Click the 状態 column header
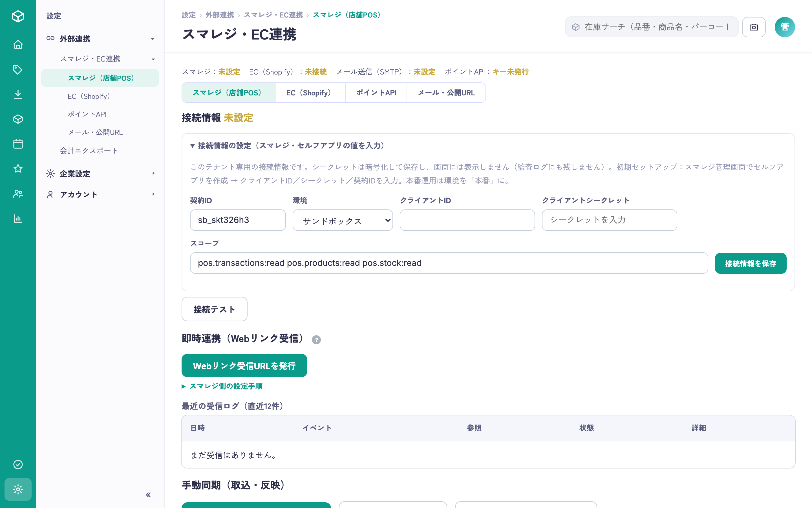 click(586, 428)
